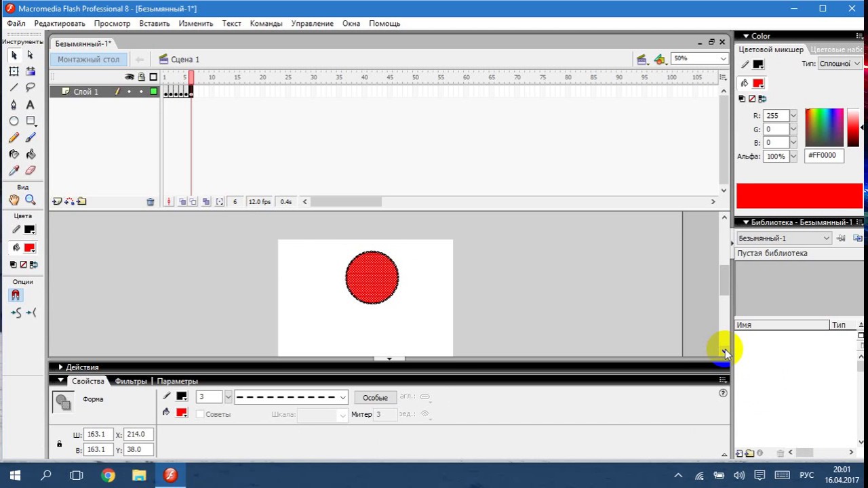The height and width of the screenshot is (488, 868).
Task: Select the black arrow Selection tool
Action: coord(14,55)
